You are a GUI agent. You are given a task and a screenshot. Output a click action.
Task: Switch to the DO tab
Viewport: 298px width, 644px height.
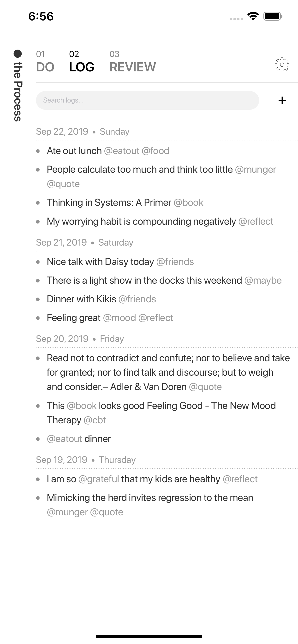coord(45,67)
